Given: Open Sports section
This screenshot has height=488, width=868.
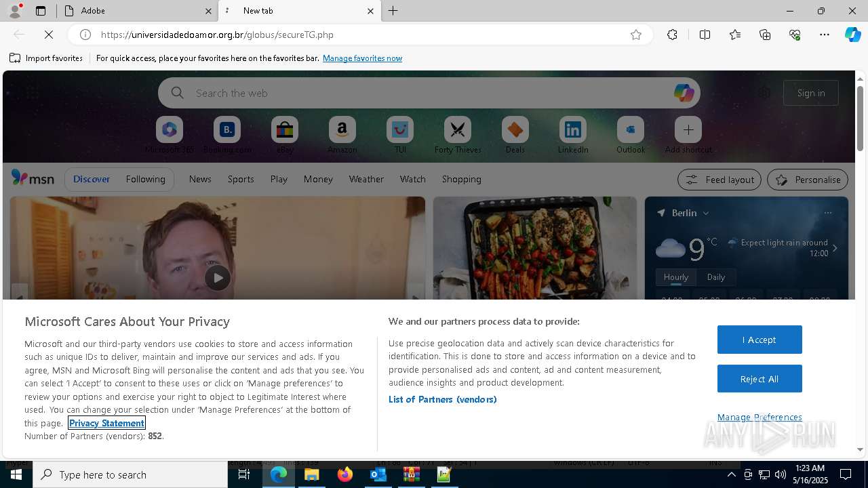Looking at the screenshot, I should tap(241, 179).
